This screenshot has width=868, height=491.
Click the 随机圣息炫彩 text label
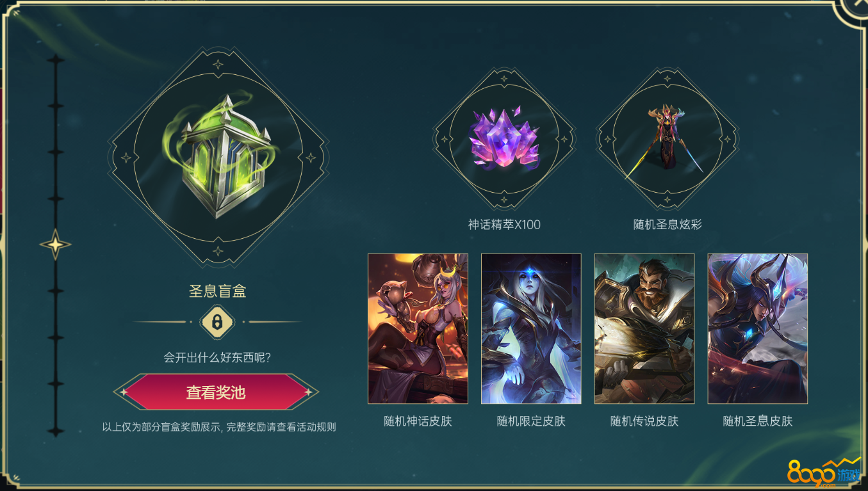pos(667,225)
